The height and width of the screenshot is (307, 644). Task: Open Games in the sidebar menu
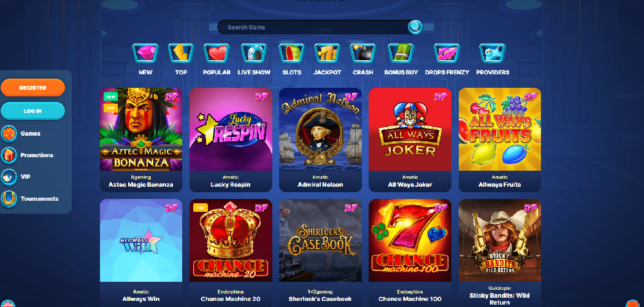[29, 134]
